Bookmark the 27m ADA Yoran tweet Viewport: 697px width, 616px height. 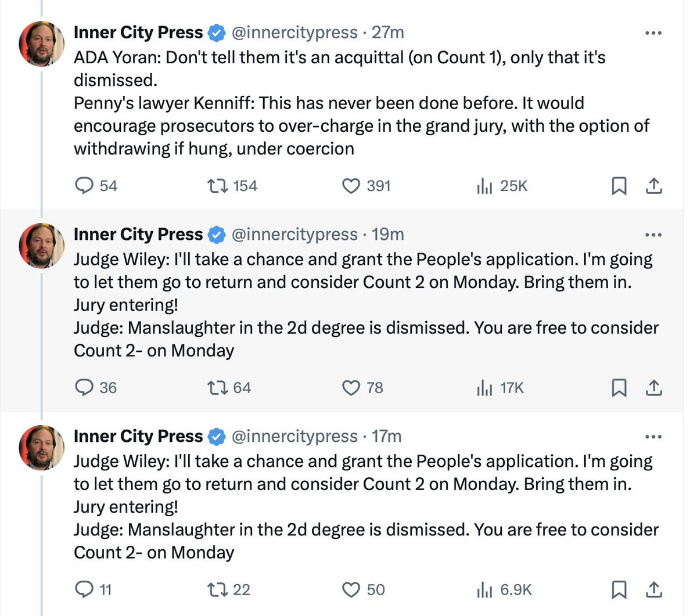click(x=619, y=186)
